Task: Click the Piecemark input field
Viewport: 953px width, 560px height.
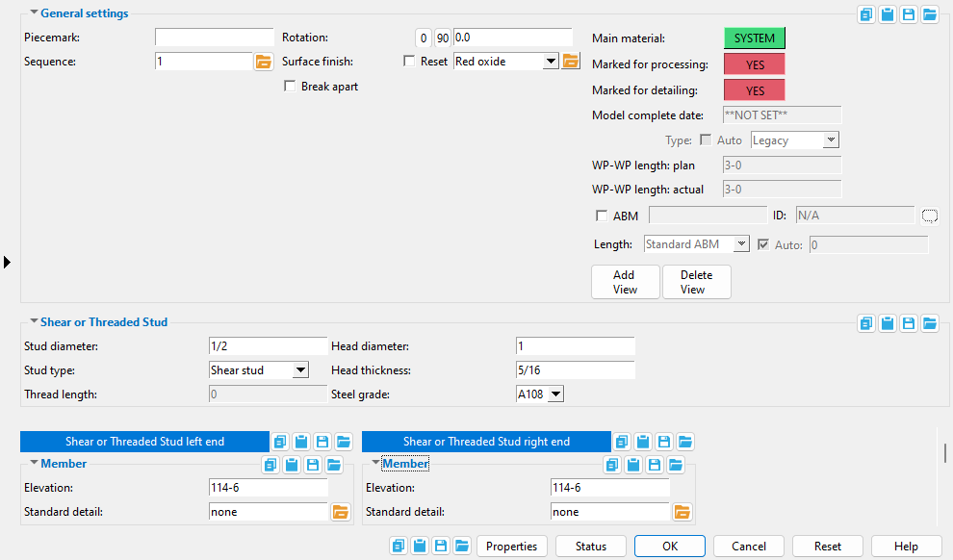Action: pyautogui.click(x=215, y=38)
